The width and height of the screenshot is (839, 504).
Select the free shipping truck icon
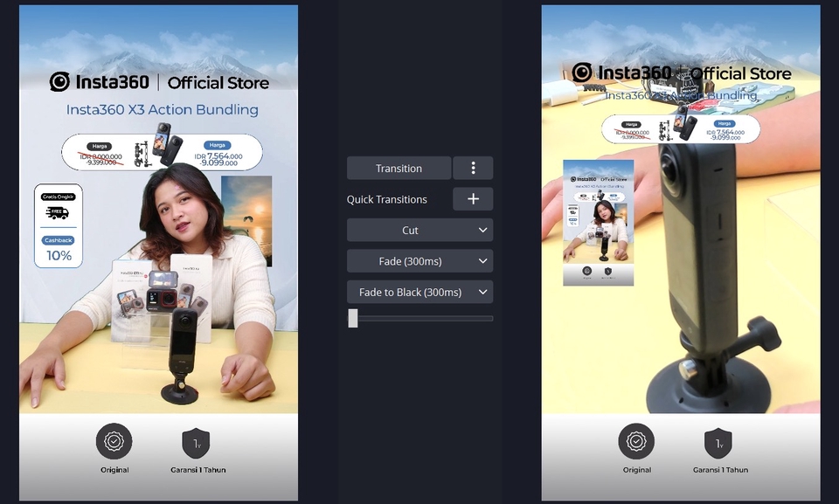tap(58, 212)
